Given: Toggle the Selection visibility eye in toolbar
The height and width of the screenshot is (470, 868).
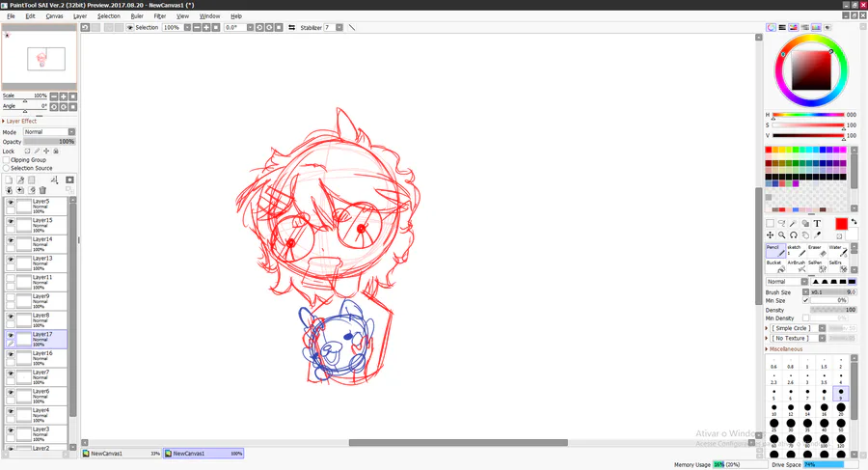Looking at the screenshot, I should (130, 27).
